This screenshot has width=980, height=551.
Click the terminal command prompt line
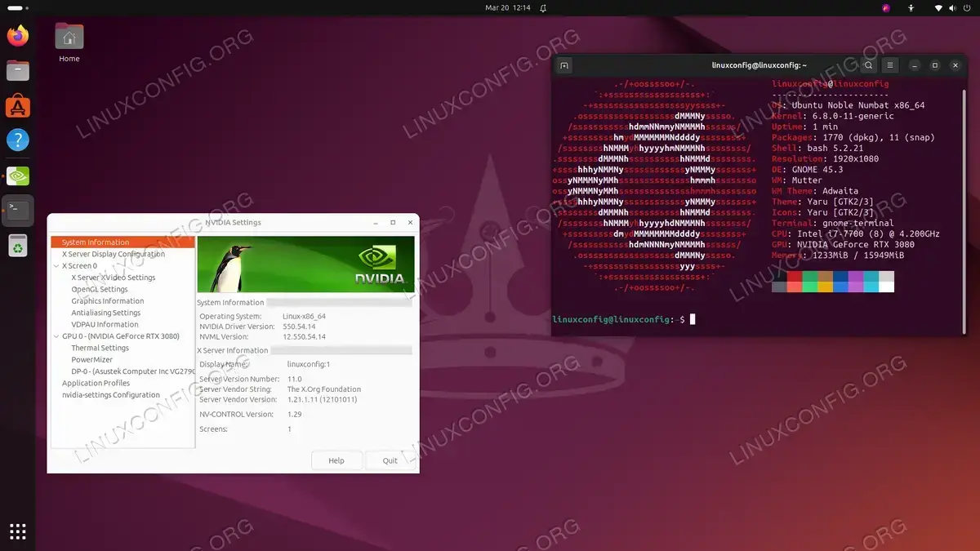click(624, 319)
